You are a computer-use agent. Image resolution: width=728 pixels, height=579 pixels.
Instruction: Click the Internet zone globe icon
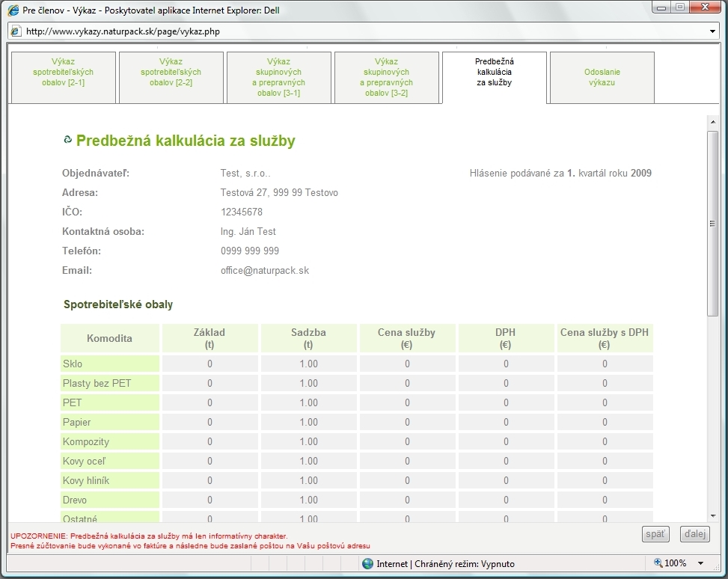coord(367,563)
